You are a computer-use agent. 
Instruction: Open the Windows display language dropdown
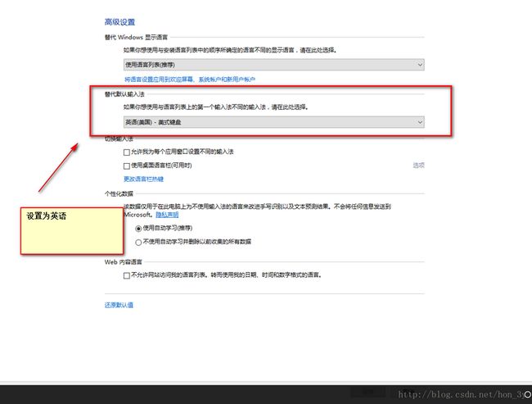coord(274,65)
